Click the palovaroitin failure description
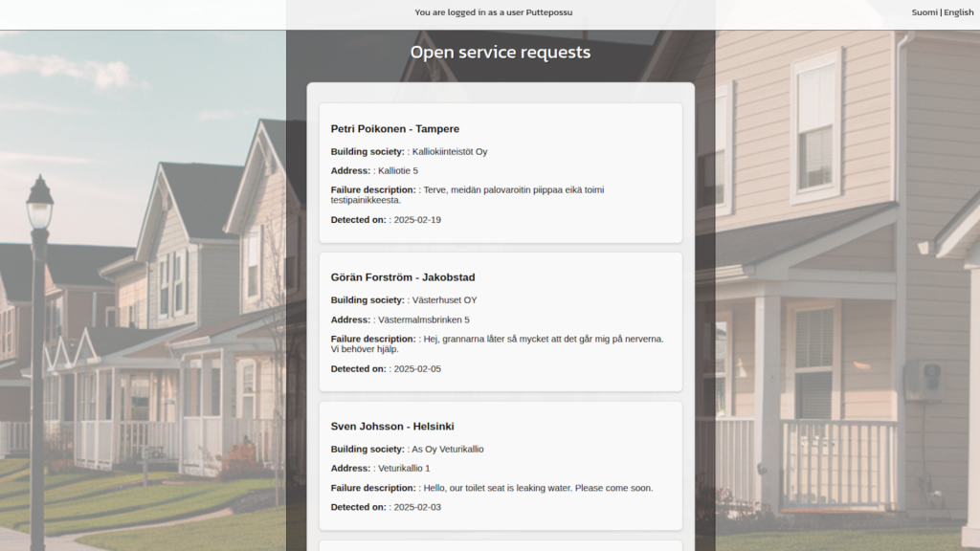This screenshot has width=980, height=551. pyautogui.click(x=467, y=195)
